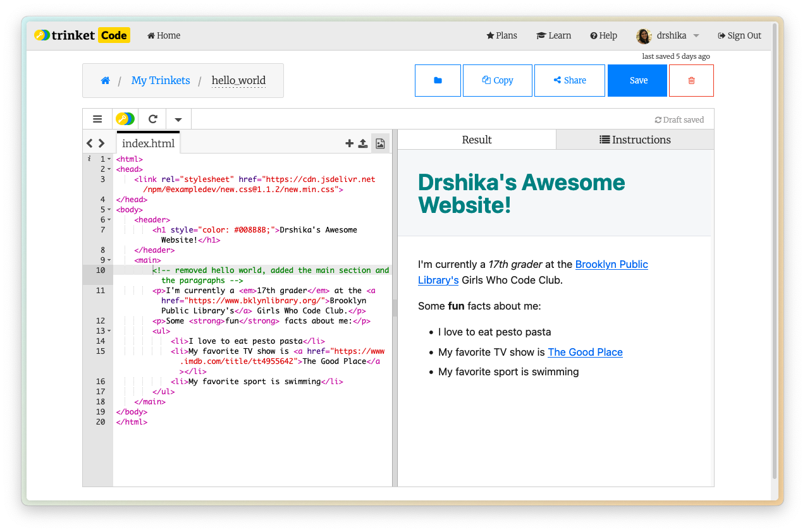This screenshot has height=532, width=805.
Task: Open the image library icon
Action: pyautogui.click(x=380, y=143)
